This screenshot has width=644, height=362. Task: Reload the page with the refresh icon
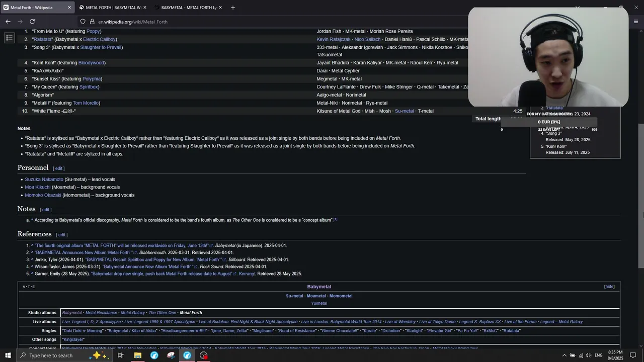pos(32,22)
